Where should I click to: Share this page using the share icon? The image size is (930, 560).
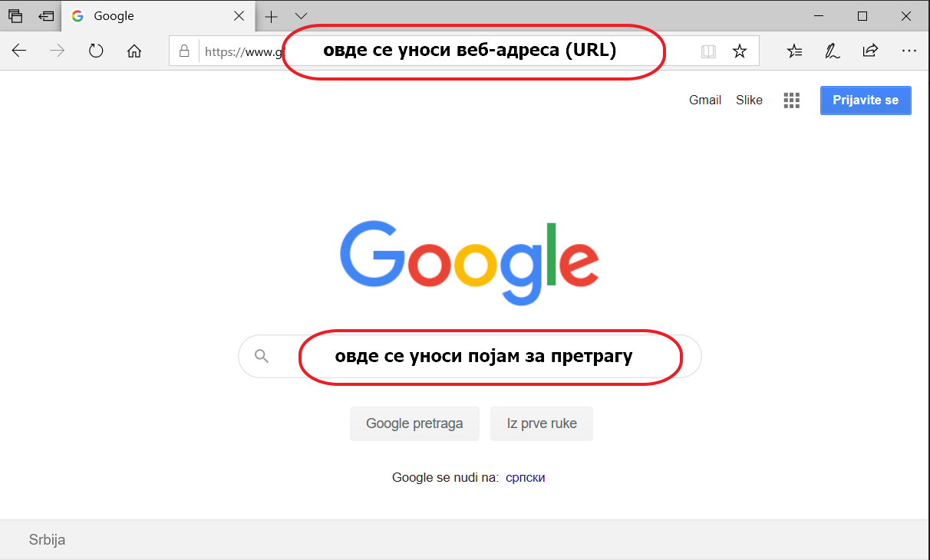coord(870,51)
